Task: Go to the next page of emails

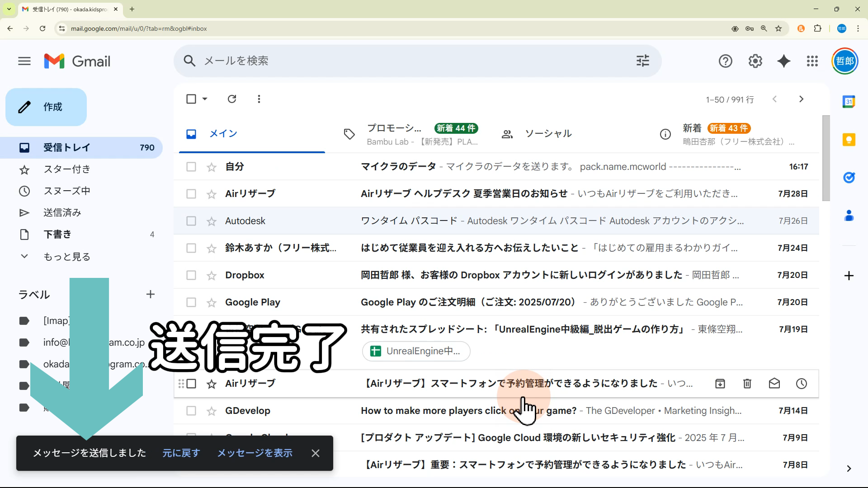Action: 801,99
